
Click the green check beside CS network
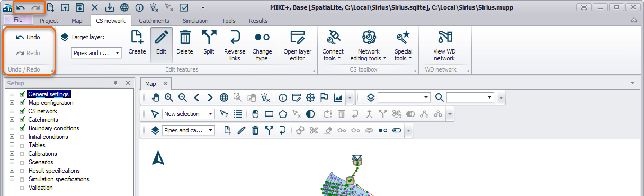pos(22,111)
